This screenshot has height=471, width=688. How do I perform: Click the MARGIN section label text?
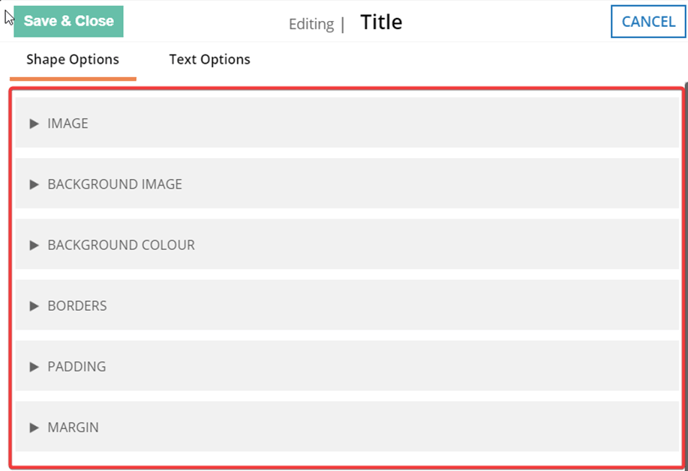(73, 427)
